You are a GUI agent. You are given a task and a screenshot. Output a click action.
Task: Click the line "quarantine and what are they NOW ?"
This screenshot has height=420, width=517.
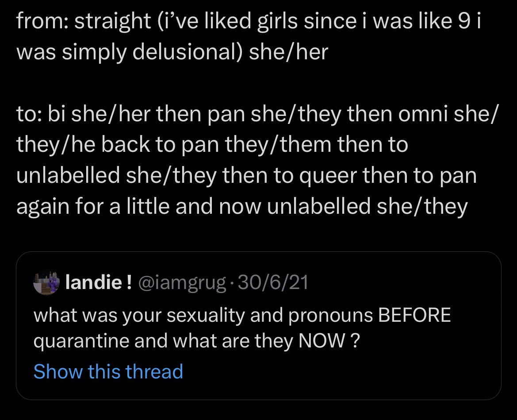tap(195, 341)
